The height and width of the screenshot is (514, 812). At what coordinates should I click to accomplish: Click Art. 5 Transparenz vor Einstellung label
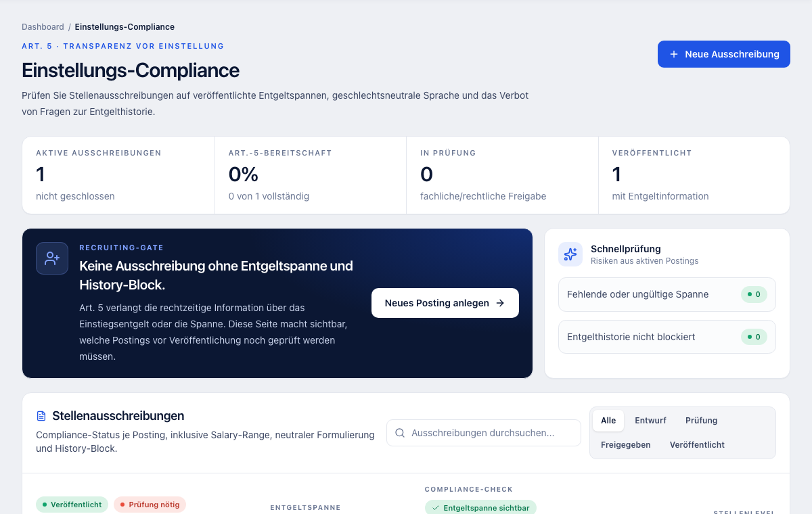(123, 47)
